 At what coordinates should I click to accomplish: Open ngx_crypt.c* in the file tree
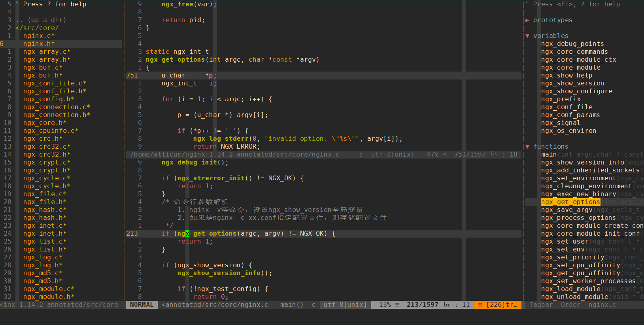(47, 162)
